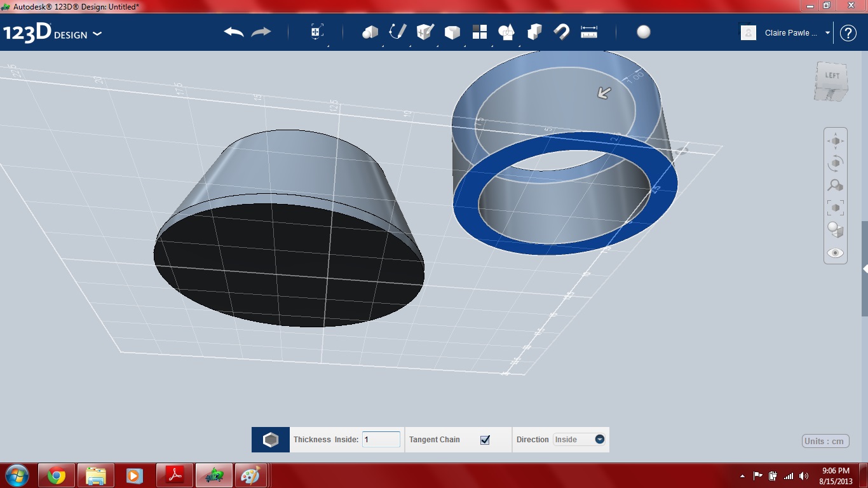Open Adobe Reader from taskbar
This screenshot has height=488, width=868.
point(174,475)
